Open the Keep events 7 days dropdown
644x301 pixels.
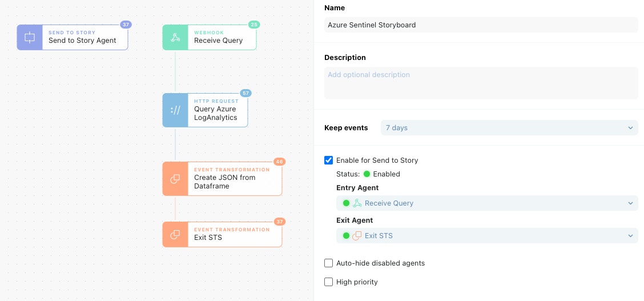point(509,128)
